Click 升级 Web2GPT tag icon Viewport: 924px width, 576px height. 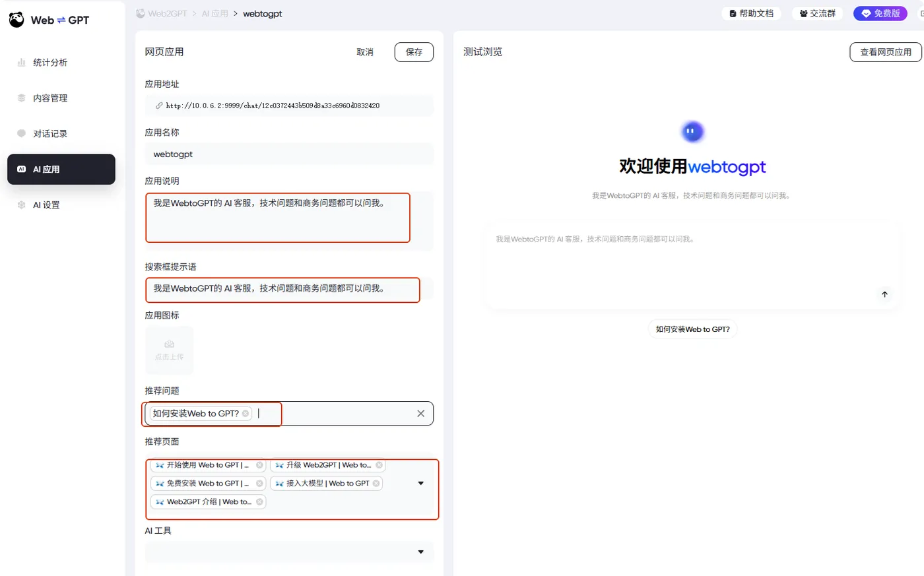279,465
